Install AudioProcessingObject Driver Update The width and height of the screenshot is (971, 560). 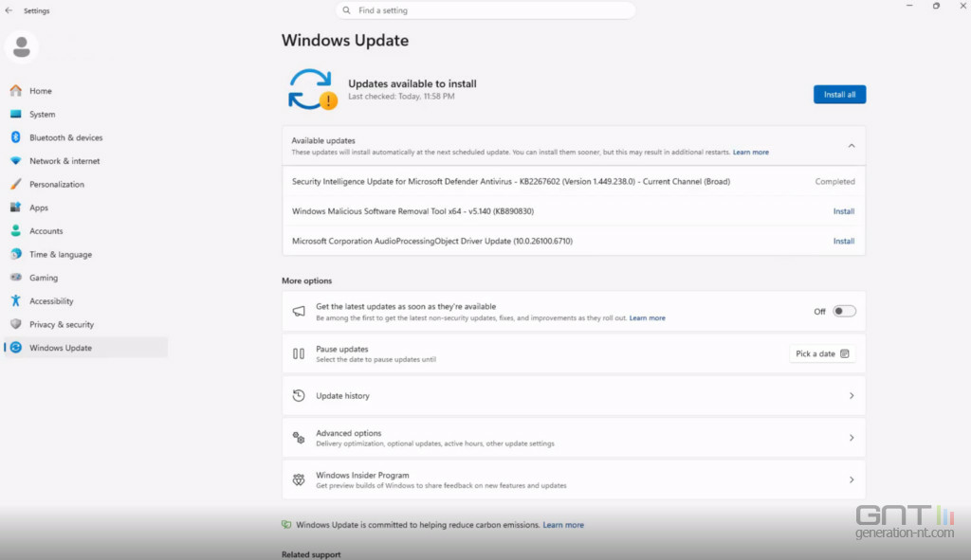coord(843,242)
